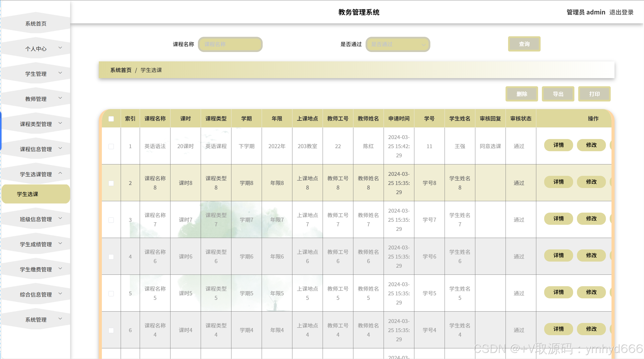
Task: Expand the 系统管理 chevron icon
Action: 60,319
